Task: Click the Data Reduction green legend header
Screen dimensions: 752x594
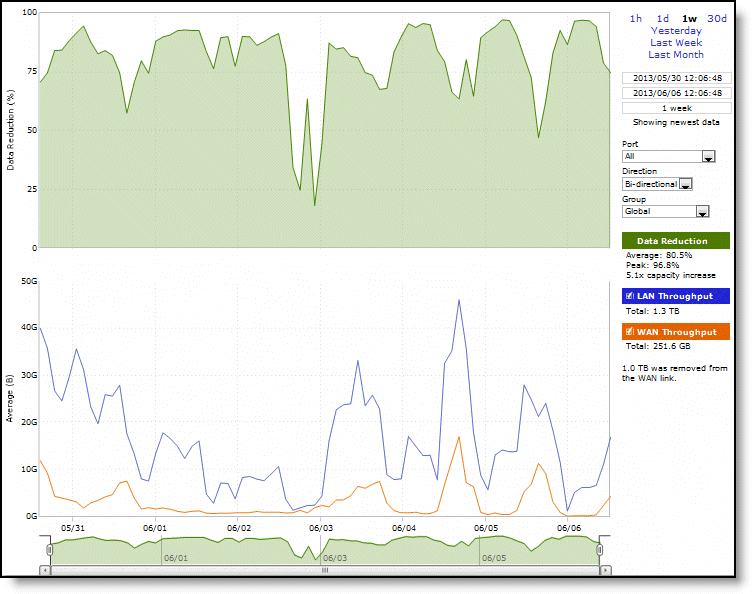Action: (x=675, y=241)
